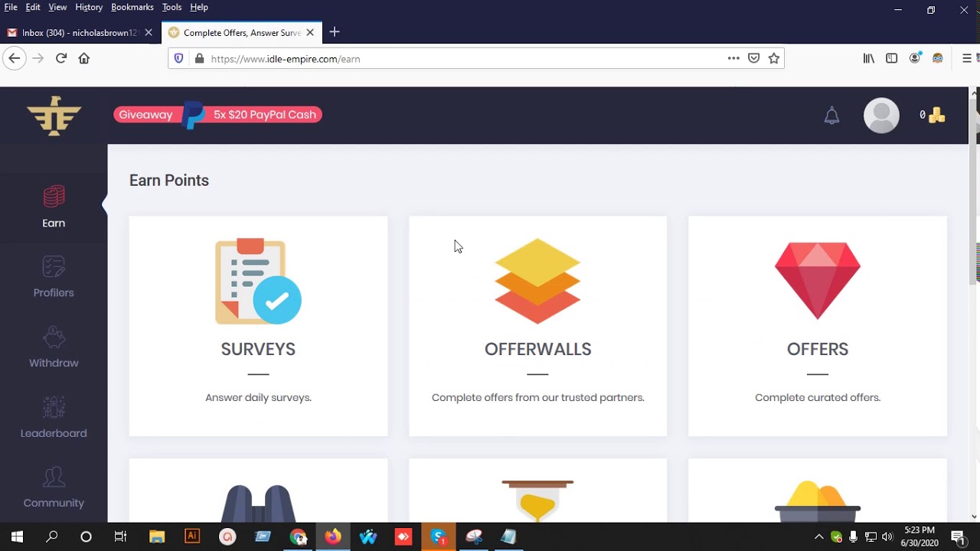Open the Tools menu
The height and width of the screenshot is (551, 980).
pyautogui.click(x=171, y=7)
